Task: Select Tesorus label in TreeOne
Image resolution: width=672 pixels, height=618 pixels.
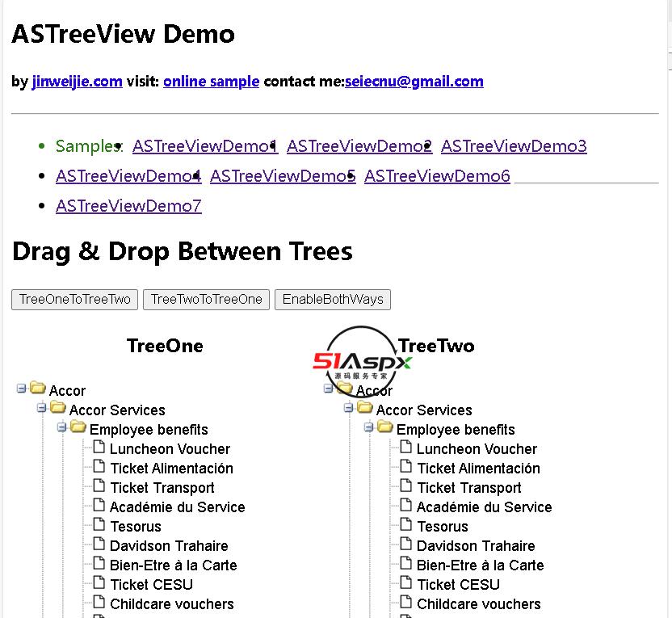Action: [x=136, y=526]
